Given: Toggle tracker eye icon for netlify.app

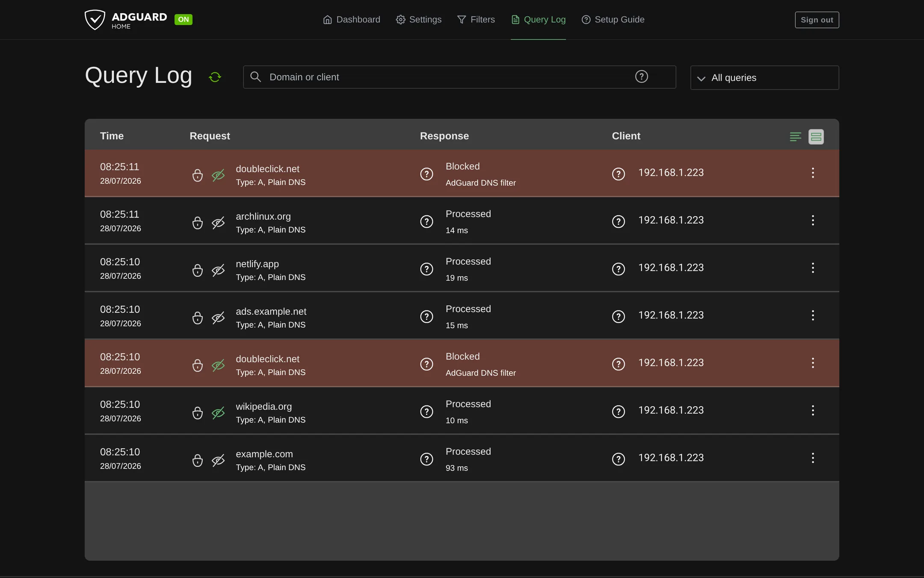Looking at the screenshot, I should pos(218,270).
